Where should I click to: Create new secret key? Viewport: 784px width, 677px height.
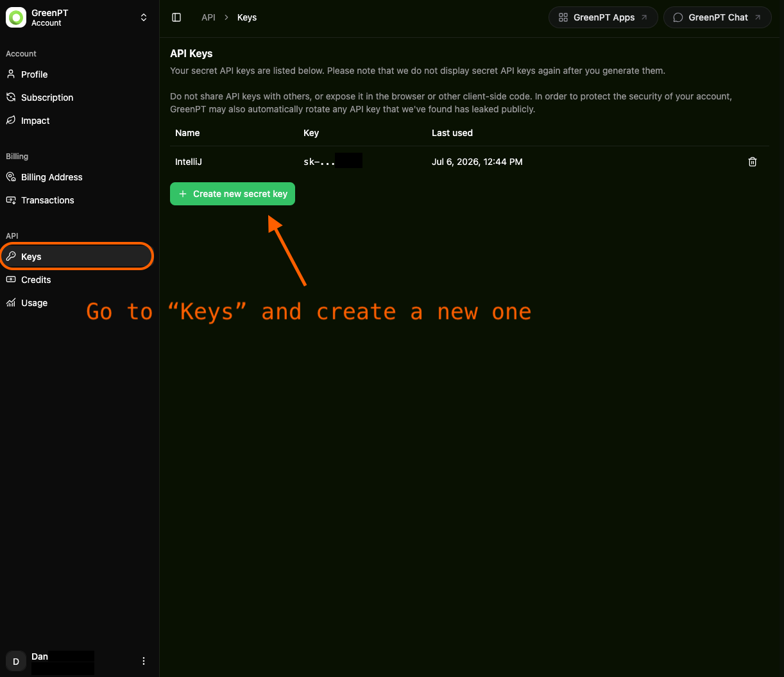coord(232,194)
